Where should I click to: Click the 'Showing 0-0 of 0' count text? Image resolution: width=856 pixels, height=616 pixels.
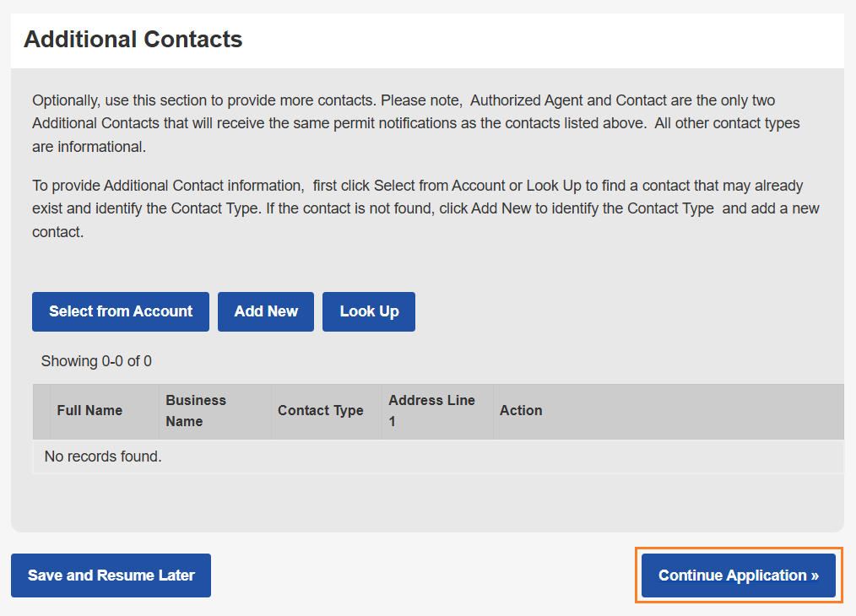[96, 361]
